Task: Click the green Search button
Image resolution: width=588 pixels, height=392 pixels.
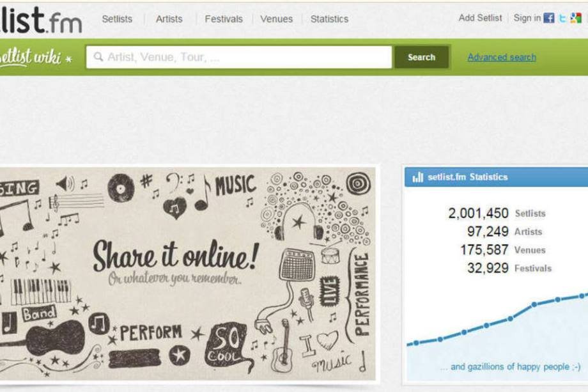Action: tap(421, 57)
